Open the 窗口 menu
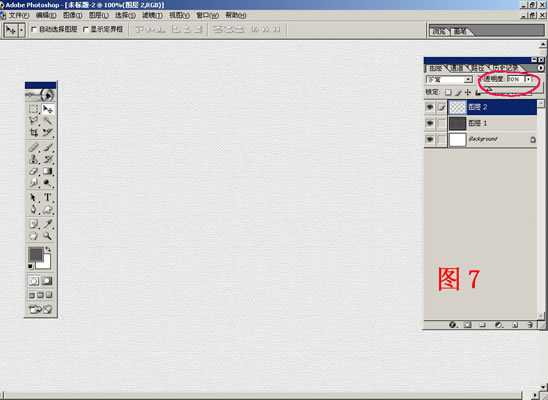Image resolution: width=548 pixels, height=400 pixels. click(x=207, y=15)
